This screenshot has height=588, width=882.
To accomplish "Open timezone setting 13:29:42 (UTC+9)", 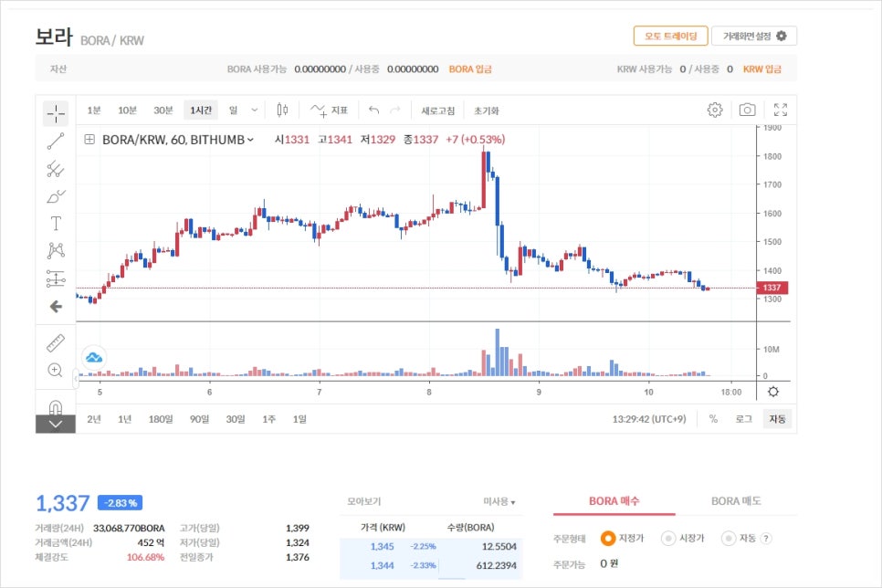I will coord(649,419).
